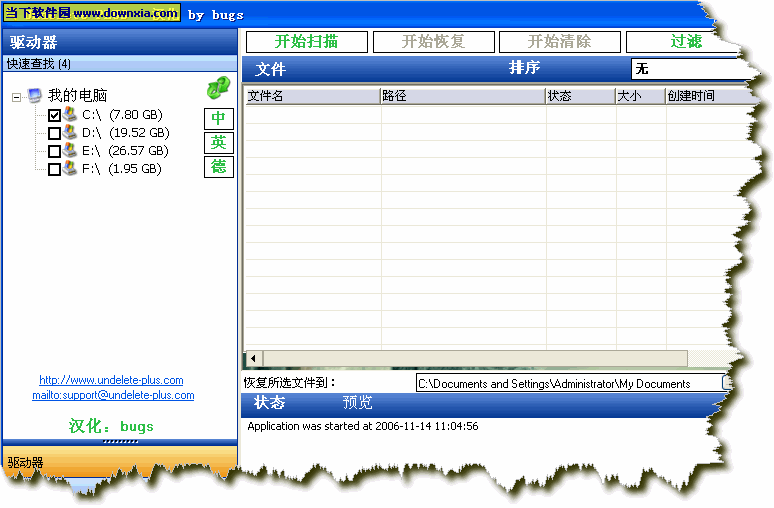Click the restore destination path field
The image size is (774, 508).
tap(567, 383)
